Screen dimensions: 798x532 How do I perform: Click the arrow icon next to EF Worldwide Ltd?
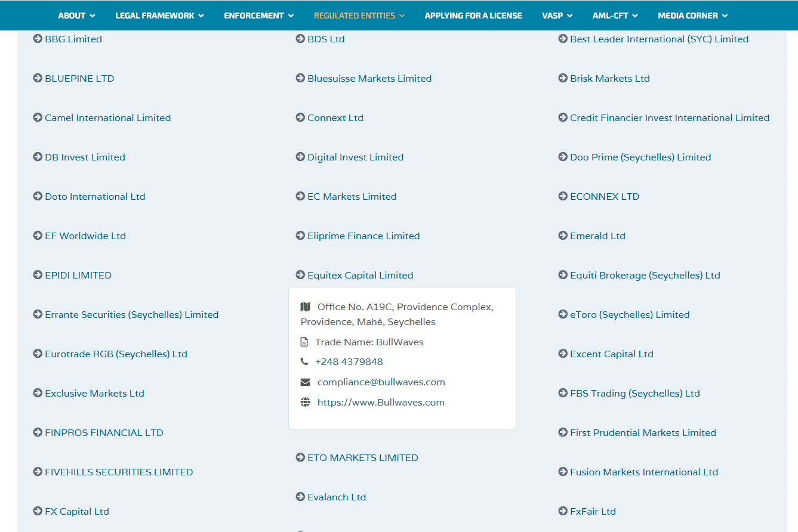(38, 236)
